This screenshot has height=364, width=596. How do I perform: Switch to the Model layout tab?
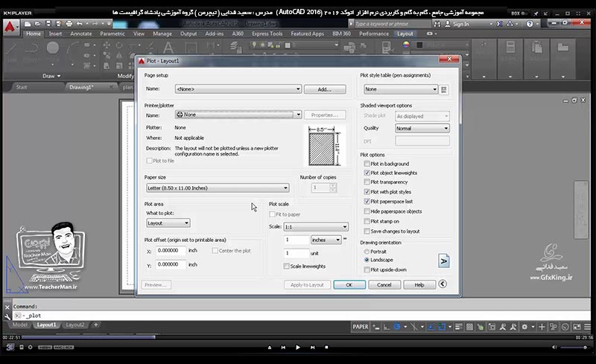(x=19, y=325)
